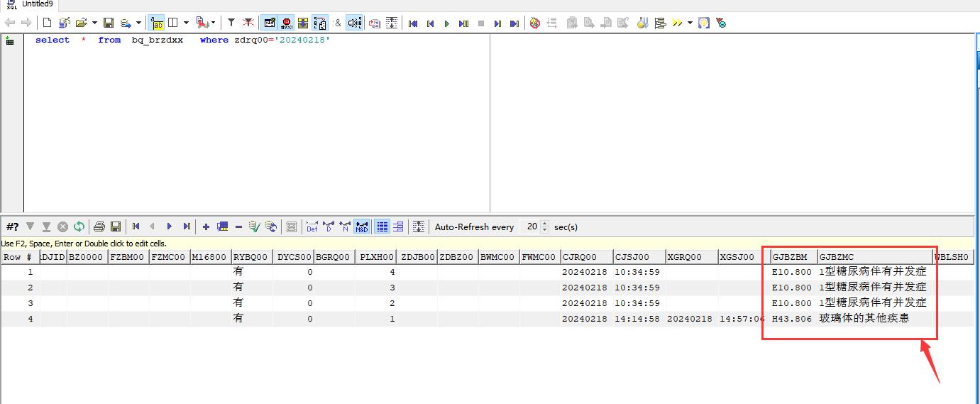Click the 14:14:58 time cell
This screenshot has width=980, height=404.
click(x=639, y=319)
